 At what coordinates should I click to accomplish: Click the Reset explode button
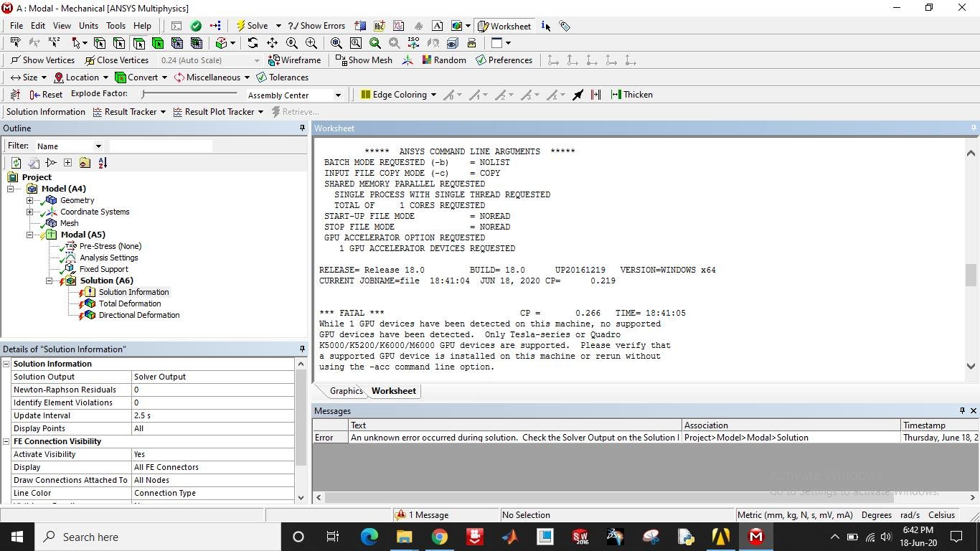pos(46,95)
